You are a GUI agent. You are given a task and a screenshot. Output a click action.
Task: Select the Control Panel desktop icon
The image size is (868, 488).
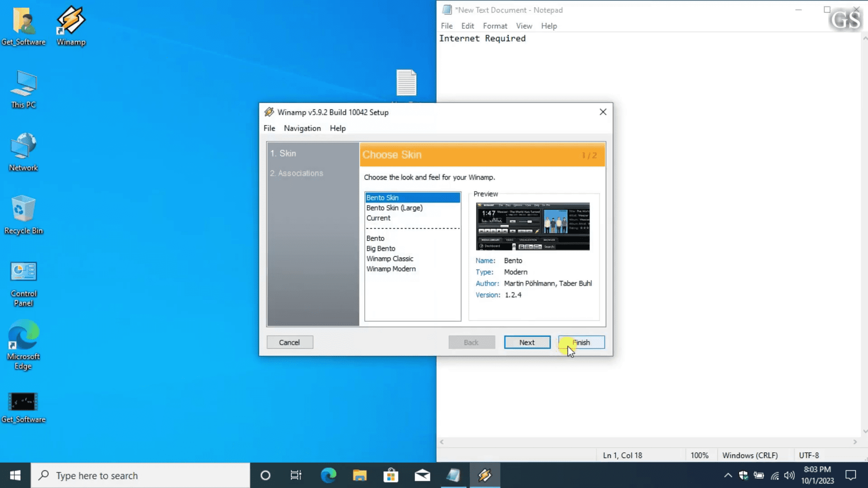tap(24, 284)
